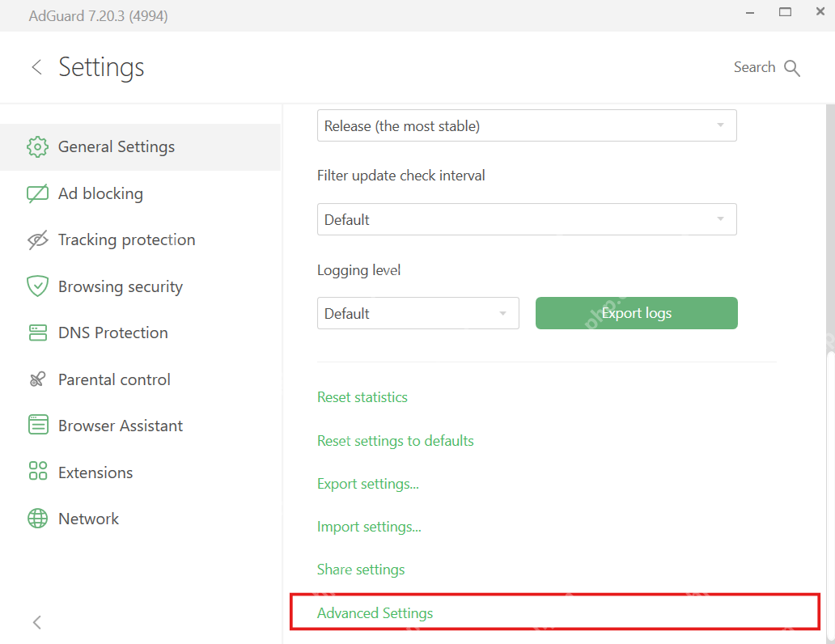Click the Browser Assistant window icon
835x644 pixels.
click(x=37, y=425)
